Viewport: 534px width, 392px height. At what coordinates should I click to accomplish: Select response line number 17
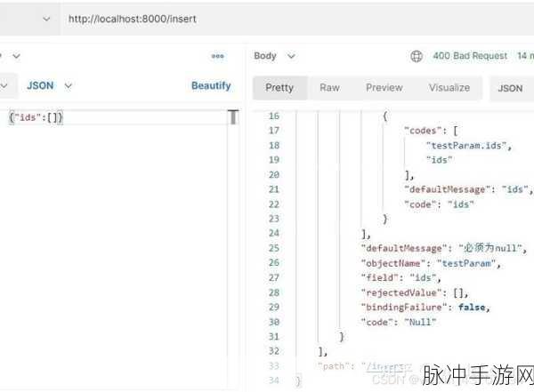coord(274,131)
